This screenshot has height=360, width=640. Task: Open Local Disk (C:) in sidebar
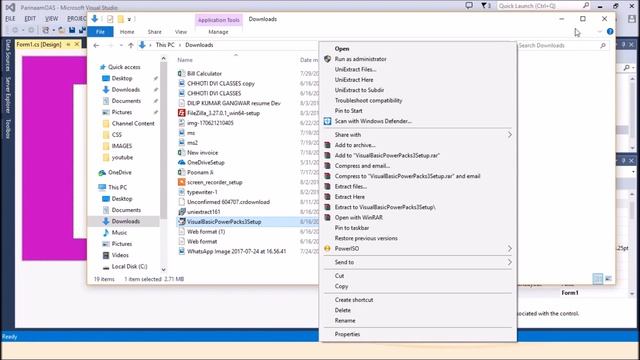point(129,267)
